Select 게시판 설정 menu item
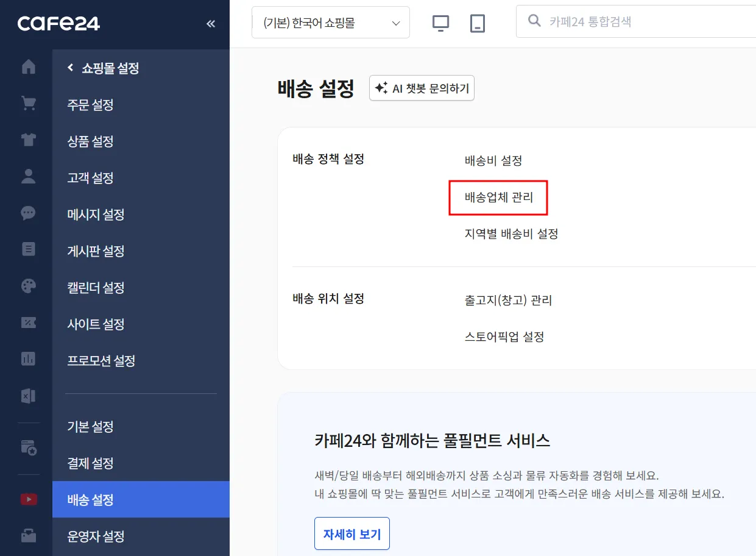756x556 pixels. tap(96, 251)
